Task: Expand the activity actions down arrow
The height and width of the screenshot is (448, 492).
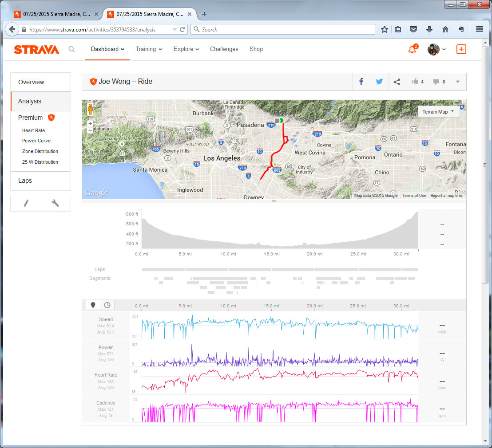Action: (458, 82)
